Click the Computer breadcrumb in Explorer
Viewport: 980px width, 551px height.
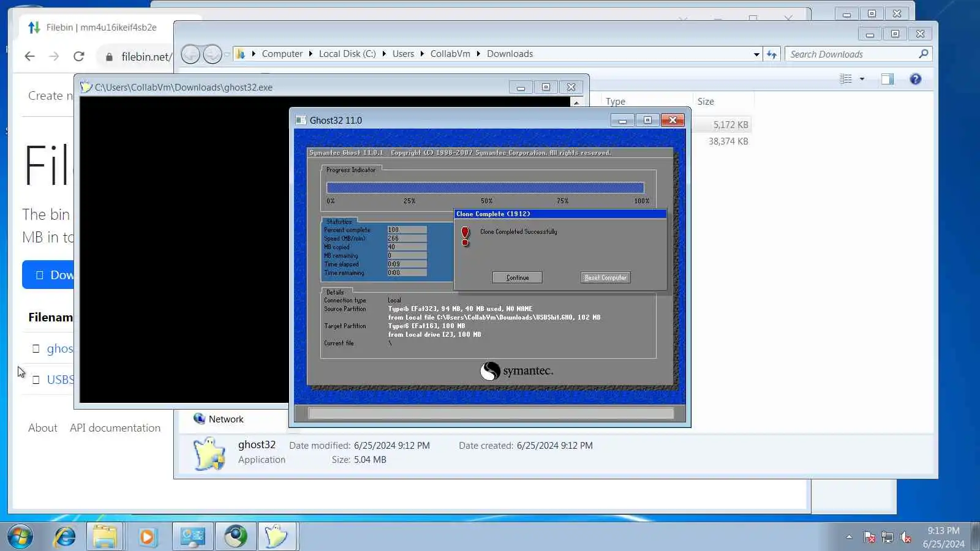pyautogui.click(x=282, y=54)
